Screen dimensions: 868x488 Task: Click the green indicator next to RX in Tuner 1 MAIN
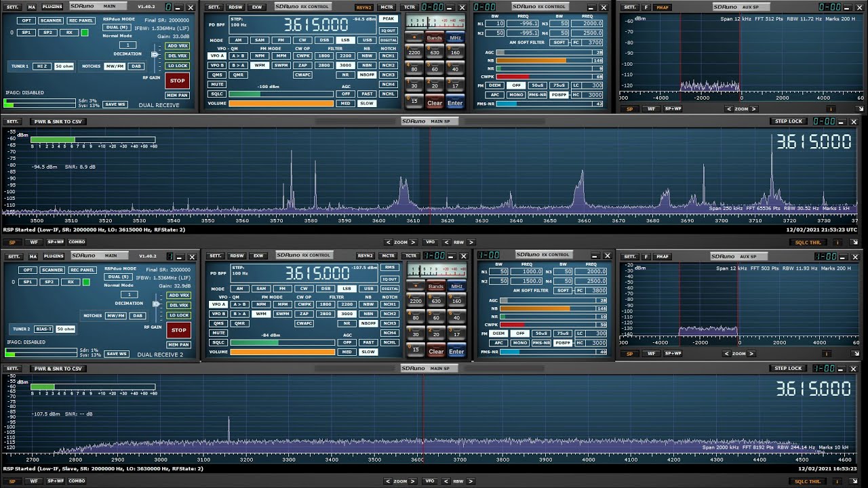point(85,32)
